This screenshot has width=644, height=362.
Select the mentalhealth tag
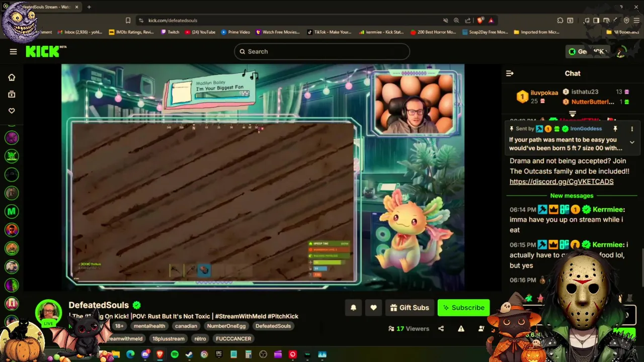tap(149, 326)
